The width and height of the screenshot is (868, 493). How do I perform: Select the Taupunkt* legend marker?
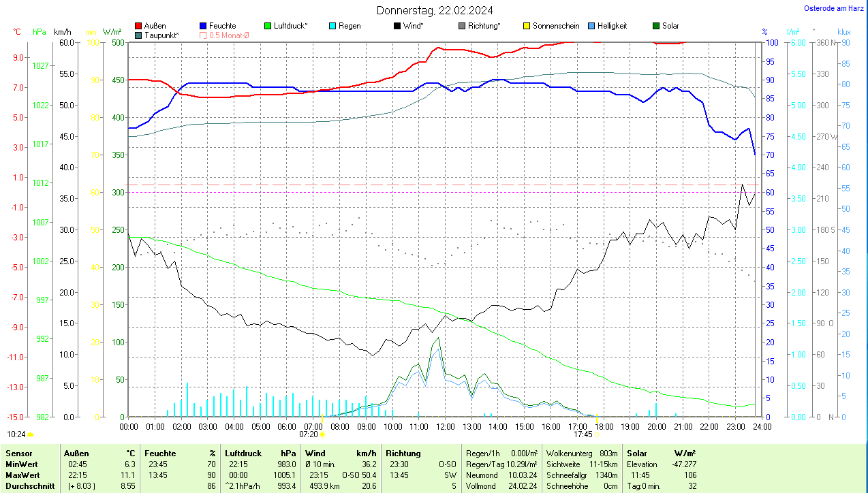(138, 35)
